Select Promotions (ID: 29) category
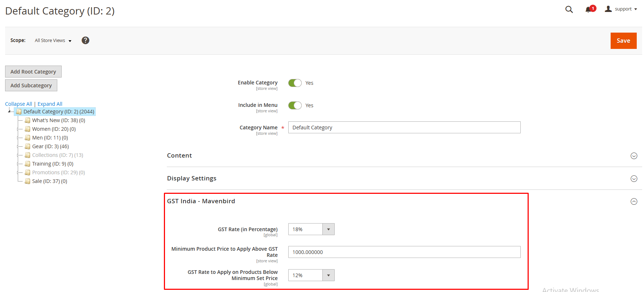Viewport: 644px width, 292px height. coord(59,172)
